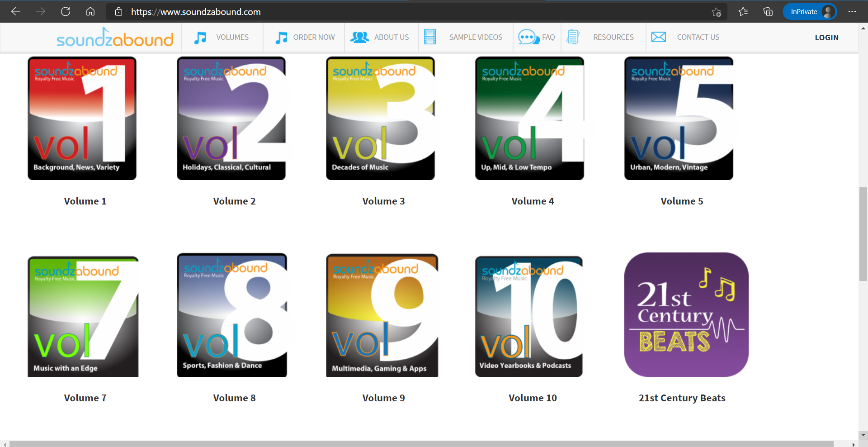Image resolution: width=868 pixels, height=447 pixels.
Task: Click the film strip icon beside Sample Videos
Action: [x=430, y=37]
